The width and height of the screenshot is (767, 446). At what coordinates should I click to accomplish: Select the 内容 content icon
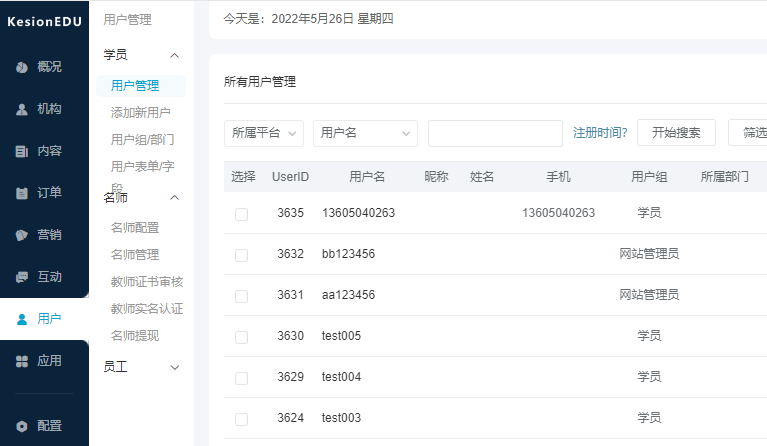pos(22,151)
